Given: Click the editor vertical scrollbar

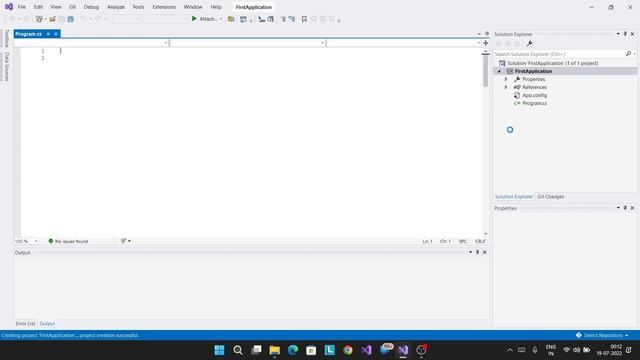Looking at the screenshot, I should tap(485, 71).
